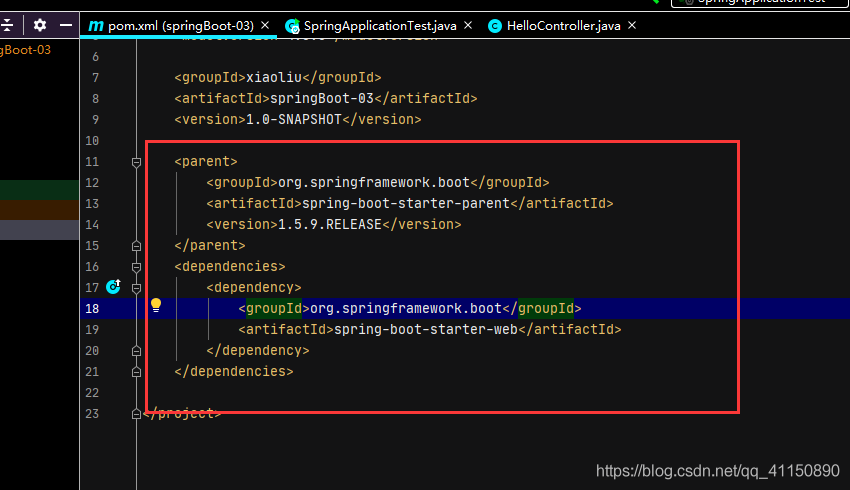
Task: Click the project fold end marker on line 23
Action: coord(137,414)
